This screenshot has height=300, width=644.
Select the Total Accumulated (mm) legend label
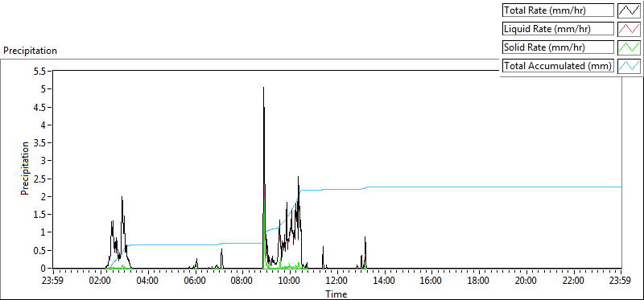tap(558, 66)
